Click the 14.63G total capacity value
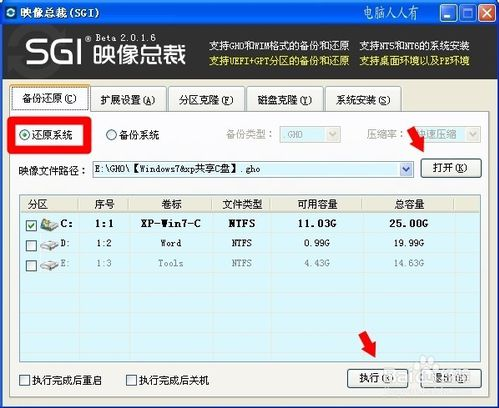The width and height of the screenshot is (499, 408). point(408,263)
